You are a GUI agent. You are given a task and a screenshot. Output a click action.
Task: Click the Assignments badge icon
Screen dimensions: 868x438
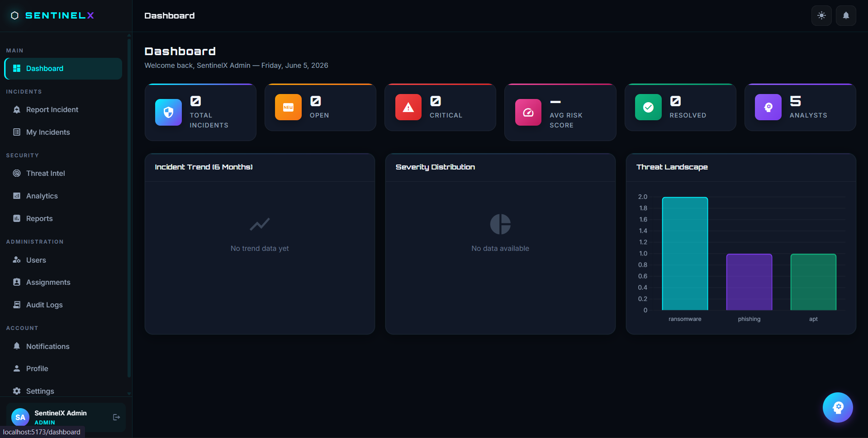[17, 282]
